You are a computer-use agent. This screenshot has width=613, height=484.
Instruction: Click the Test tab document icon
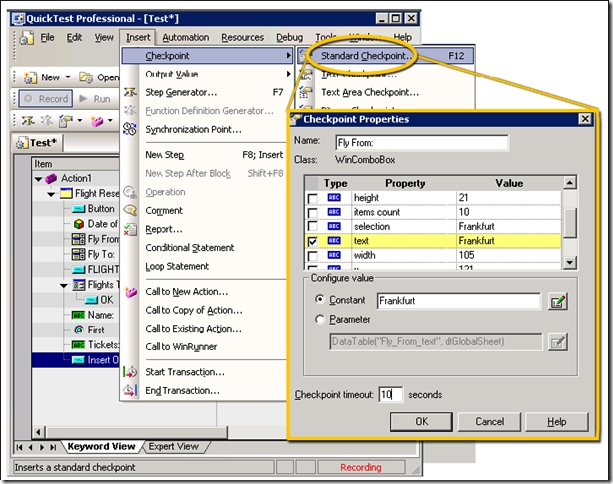point(22,143)
